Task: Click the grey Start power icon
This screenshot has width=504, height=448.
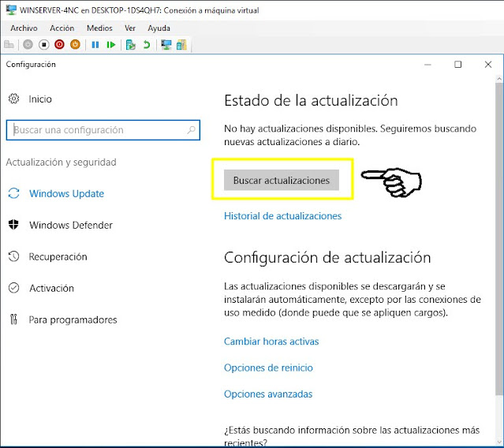Action: (28, 45)
